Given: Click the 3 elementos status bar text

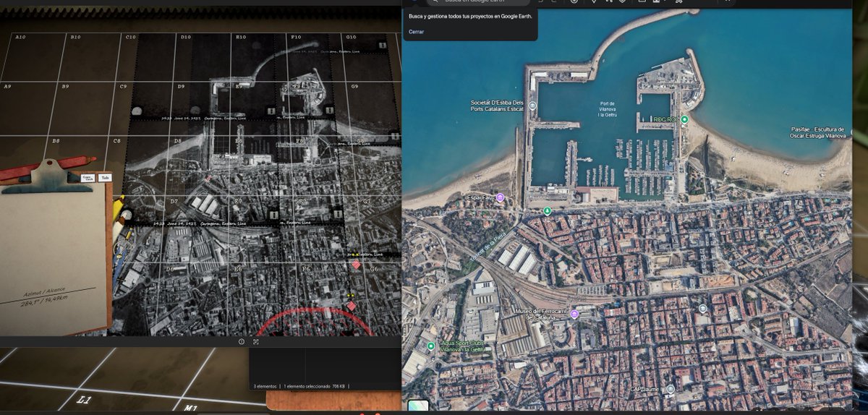Looking at the screenshot, I should 264,387.
